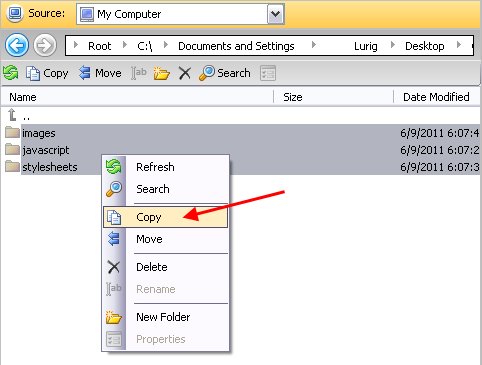
Task: Expand the arrow after Desktop breadcrumb
Action: pyautogui.click(x=459, y=45)
